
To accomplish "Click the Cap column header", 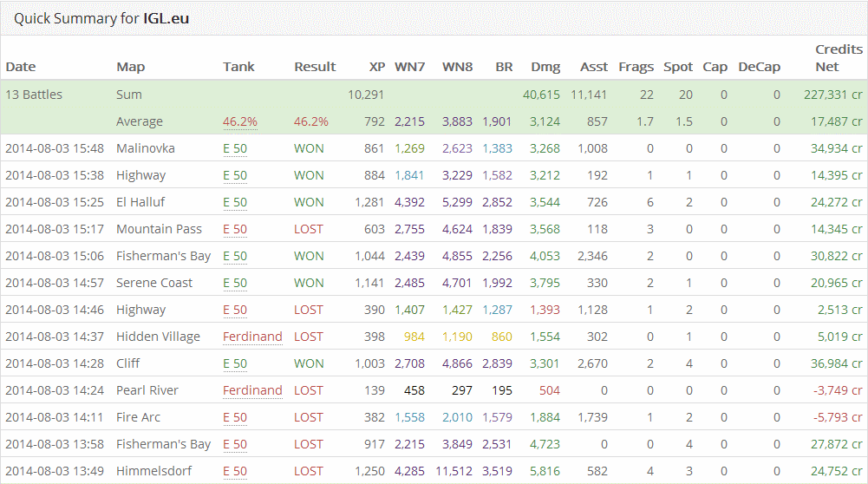I will (715, 67).
